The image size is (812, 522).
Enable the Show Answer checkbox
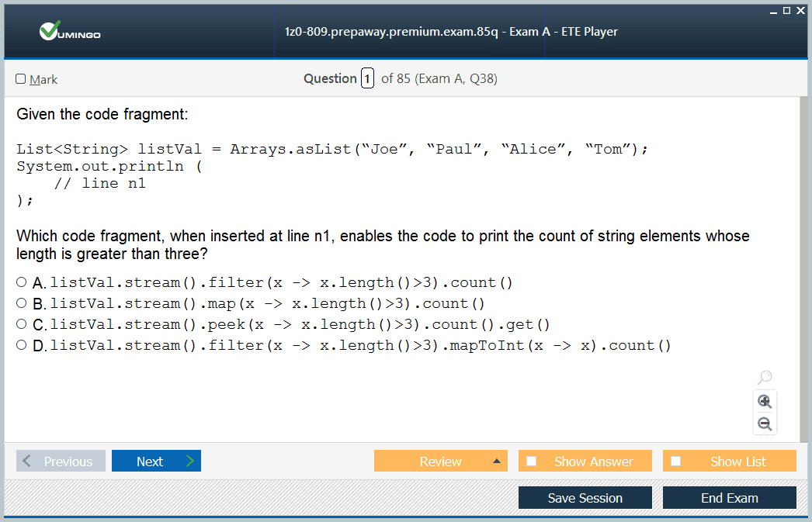532,462
